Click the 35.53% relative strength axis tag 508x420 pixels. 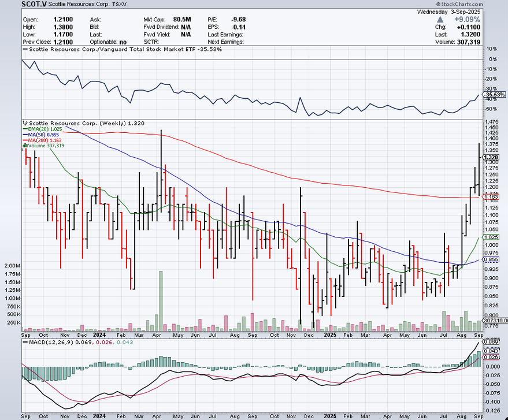click(x=494, y=94)
